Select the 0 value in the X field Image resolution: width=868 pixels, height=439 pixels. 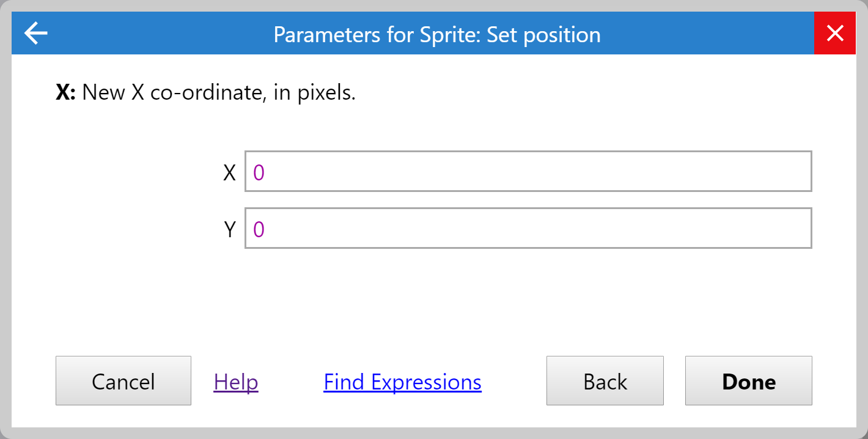click(x=257, y=172)
